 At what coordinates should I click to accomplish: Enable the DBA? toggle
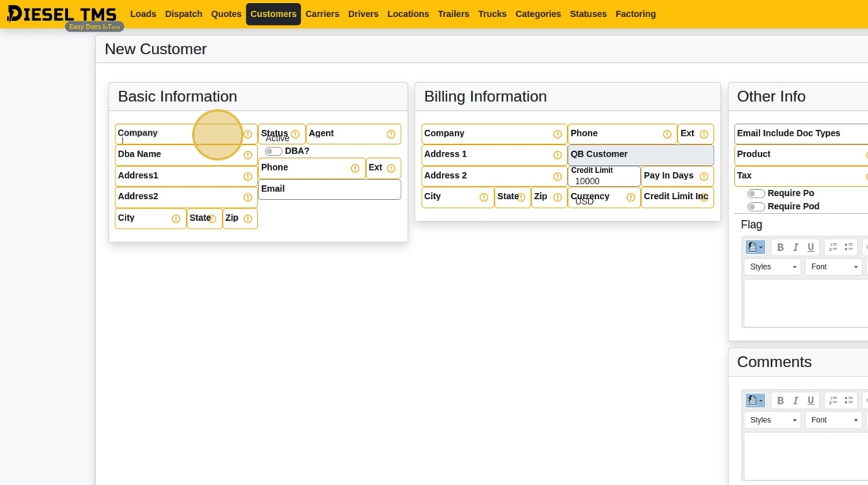coord(274,151)
